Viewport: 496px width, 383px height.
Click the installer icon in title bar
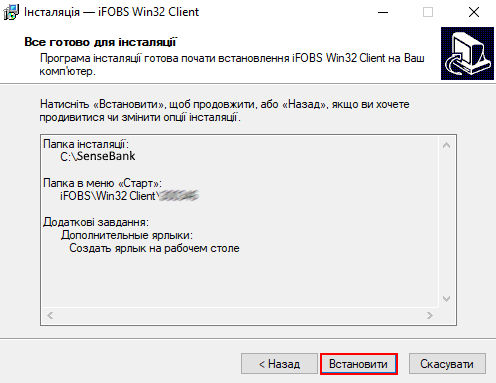click(11, 12)
